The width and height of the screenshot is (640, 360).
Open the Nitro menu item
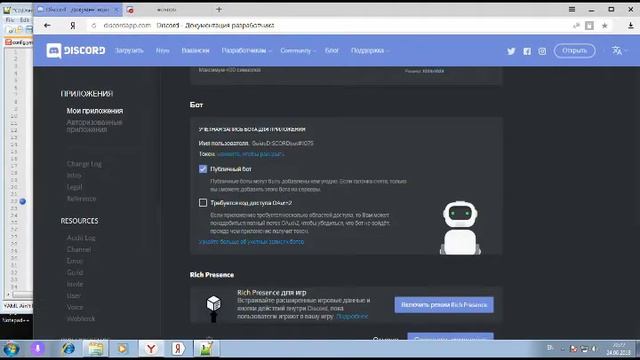[x=162, y=51]
